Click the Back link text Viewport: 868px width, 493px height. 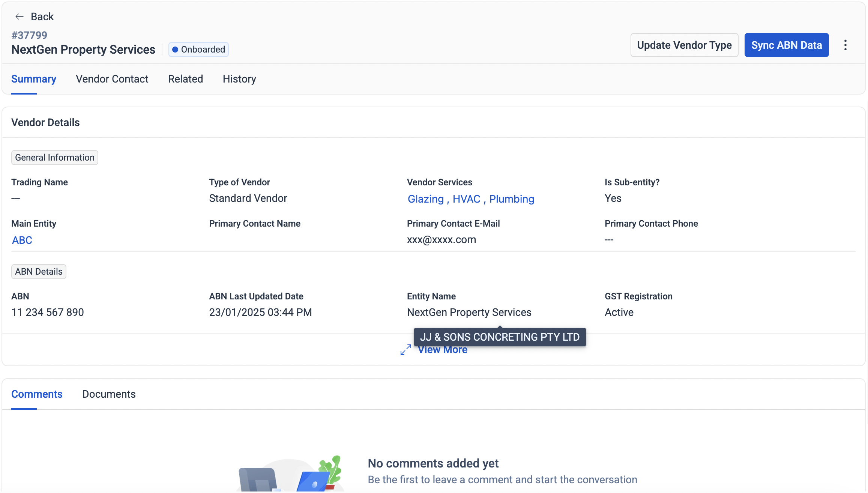point(42,17)
